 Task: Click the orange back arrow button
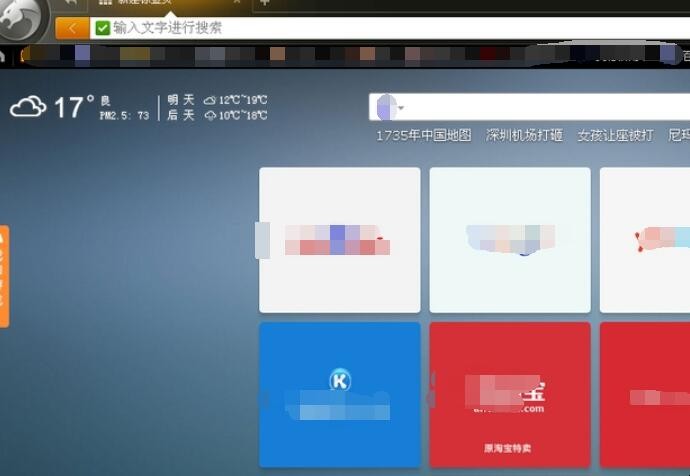point(72,28)
